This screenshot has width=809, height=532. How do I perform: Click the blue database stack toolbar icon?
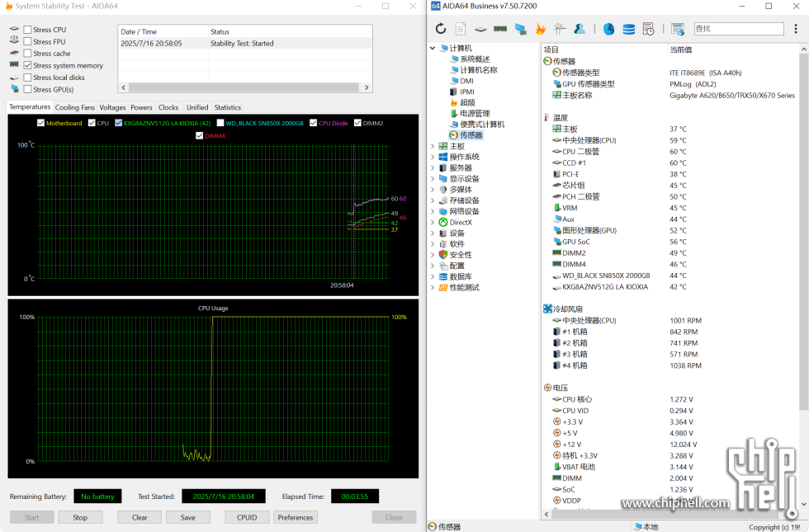(628, 29)
